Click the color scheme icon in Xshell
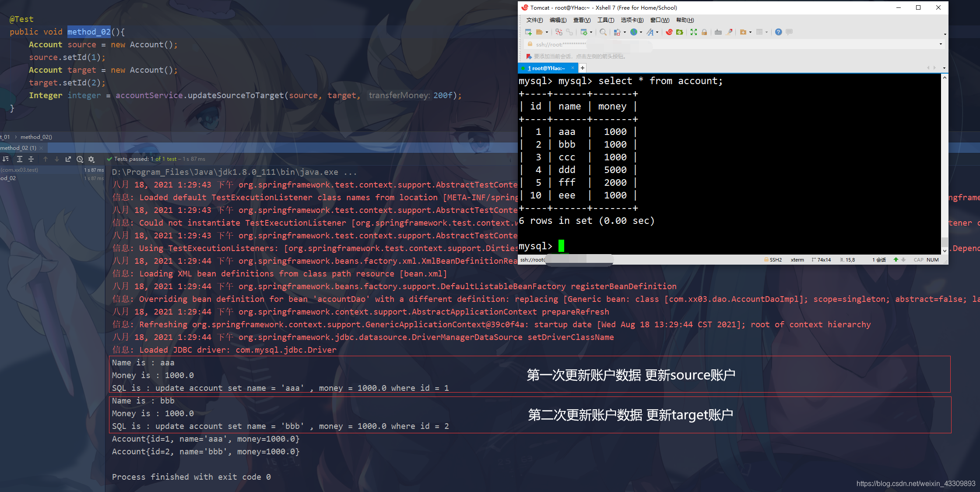 [617, 32]
